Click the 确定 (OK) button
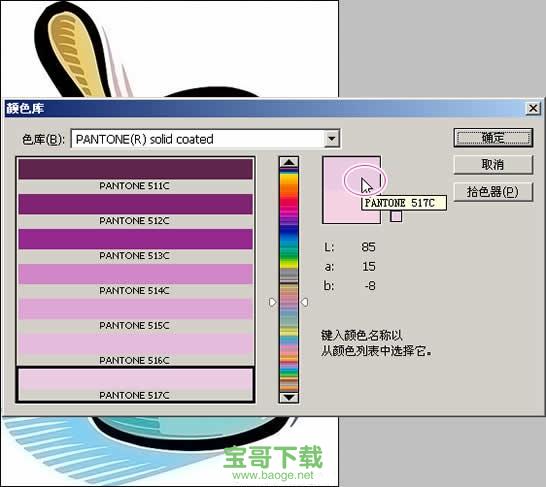 tap(493, 138)
